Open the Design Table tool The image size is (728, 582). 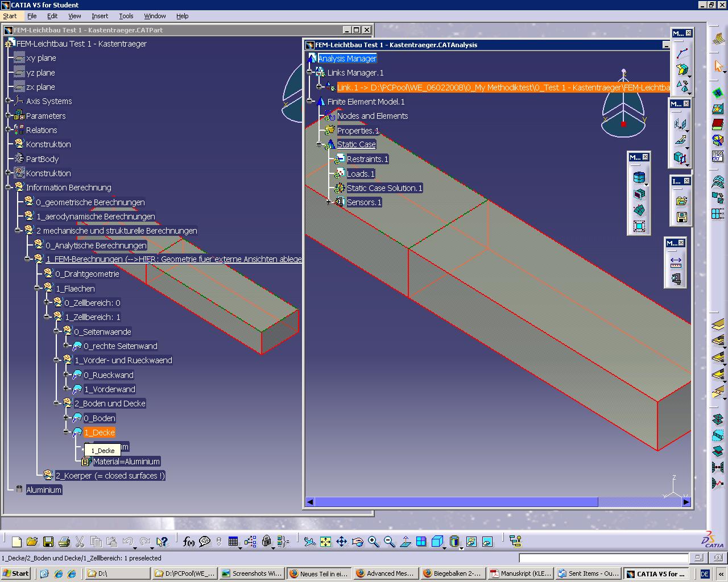[233, 542]
